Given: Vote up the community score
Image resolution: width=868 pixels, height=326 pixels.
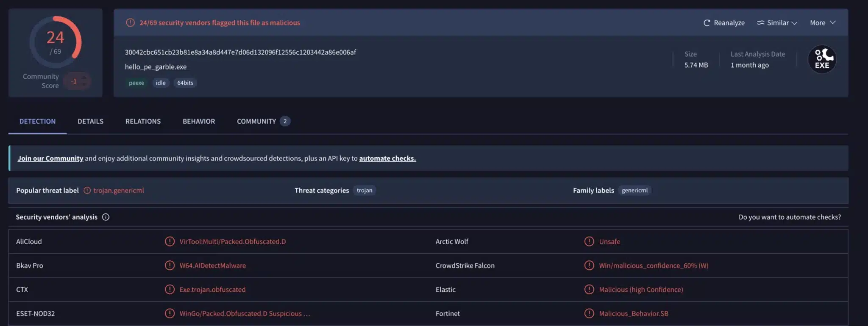Looking at the screenshot, I should pos(84,77).
